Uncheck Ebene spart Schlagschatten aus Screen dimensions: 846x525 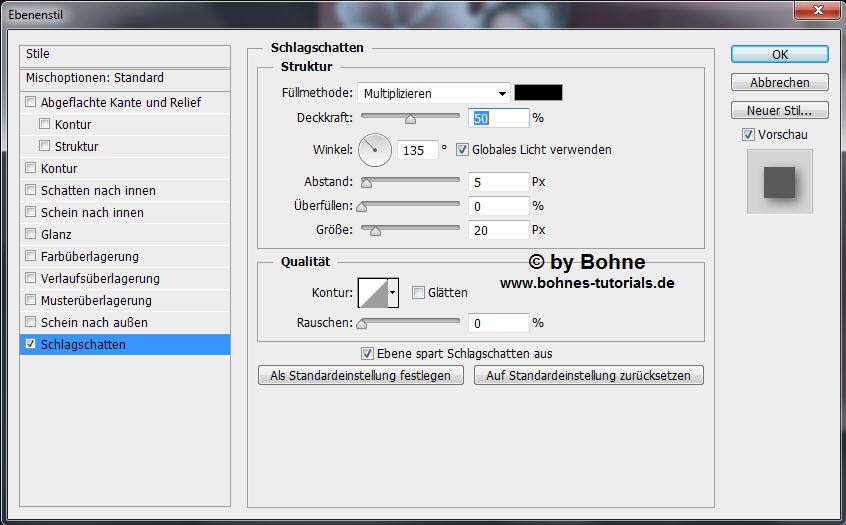point(368,353)
